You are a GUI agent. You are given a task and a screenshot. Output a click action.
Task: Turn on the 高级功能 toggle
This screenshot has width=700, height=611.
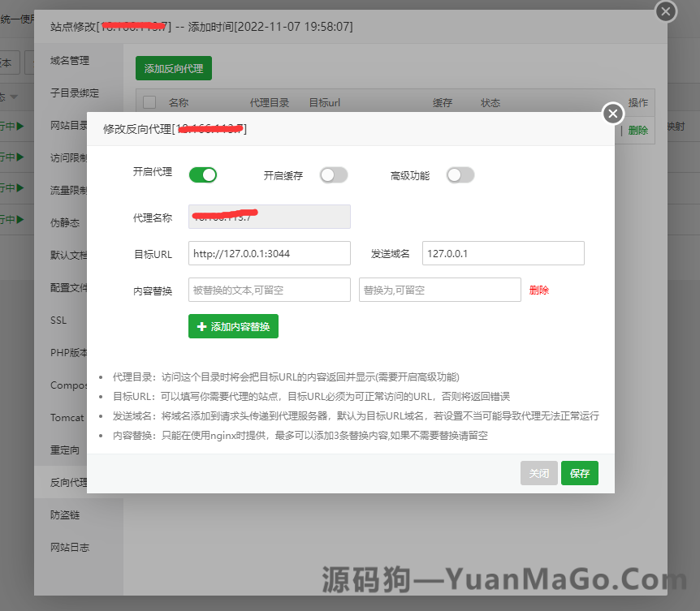tap(460, 174)
